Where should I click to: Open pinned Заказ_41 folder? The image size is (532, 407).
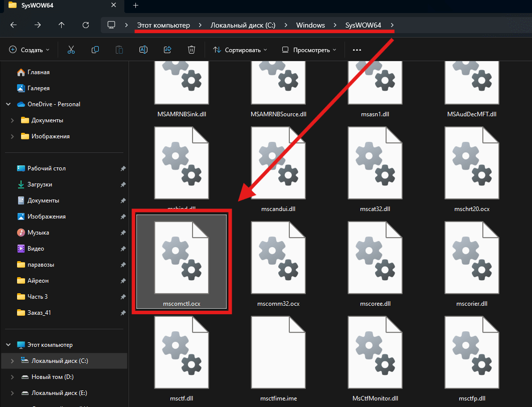(34, 313)
